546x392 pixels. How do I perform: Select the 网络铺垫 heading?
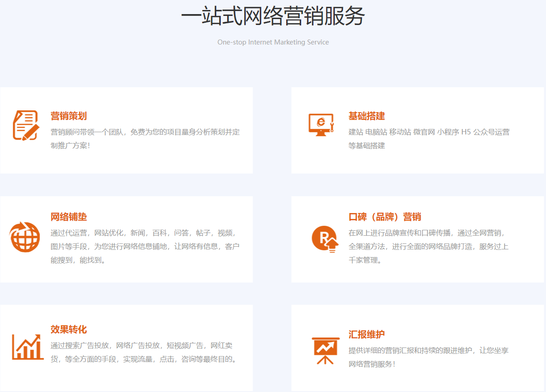point(69,217)
